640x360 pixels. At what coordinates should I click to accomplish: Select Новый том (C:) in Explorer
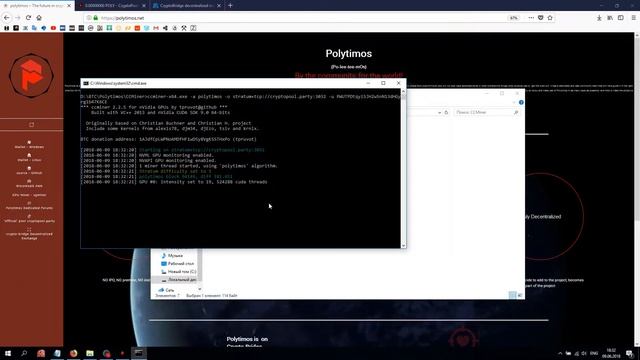pos(178,272)
